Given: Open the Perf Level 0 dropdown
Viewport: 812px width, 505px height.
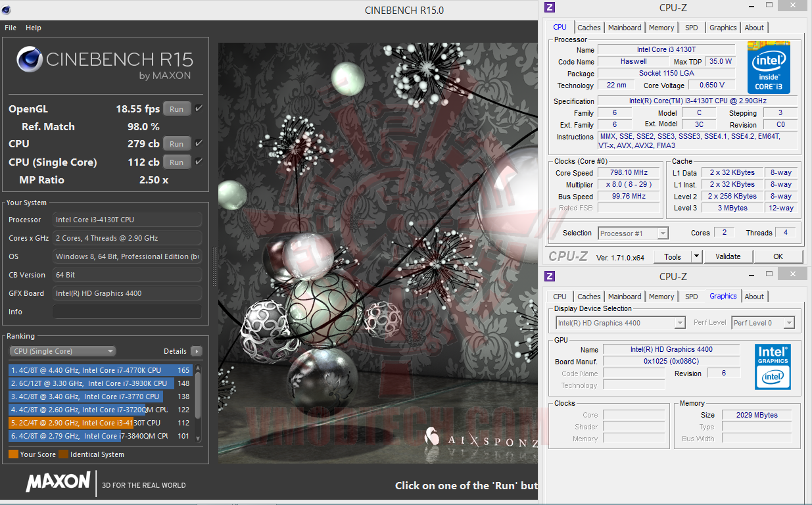Looking at the screenshot, I should point(763,323).
